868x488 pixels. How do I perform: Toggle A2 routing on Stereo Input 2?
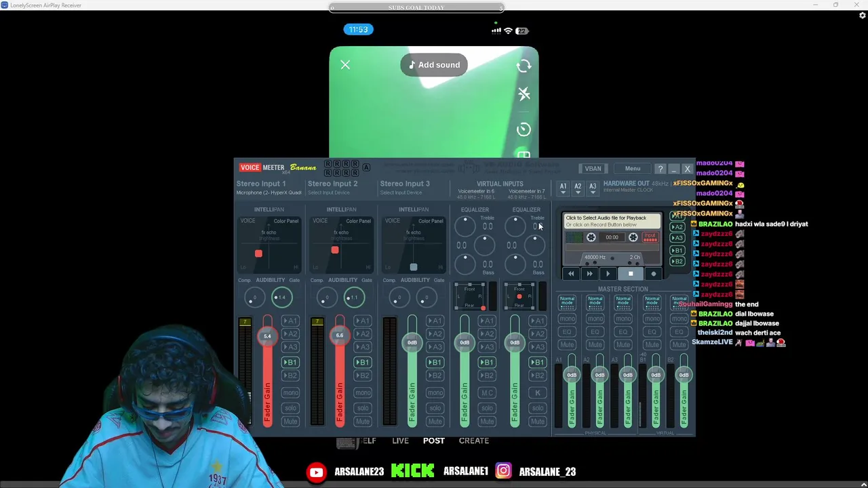[x=363, y=334]
